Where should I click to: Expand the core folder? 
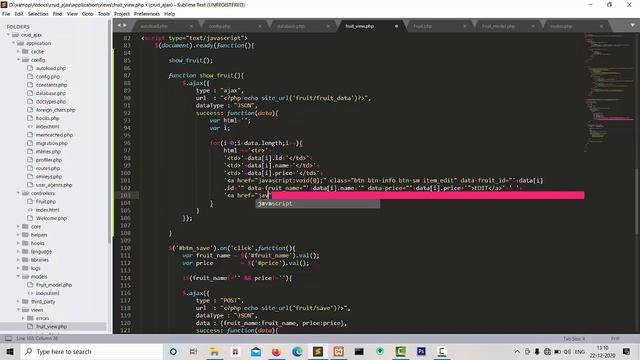tap(18, 227)
